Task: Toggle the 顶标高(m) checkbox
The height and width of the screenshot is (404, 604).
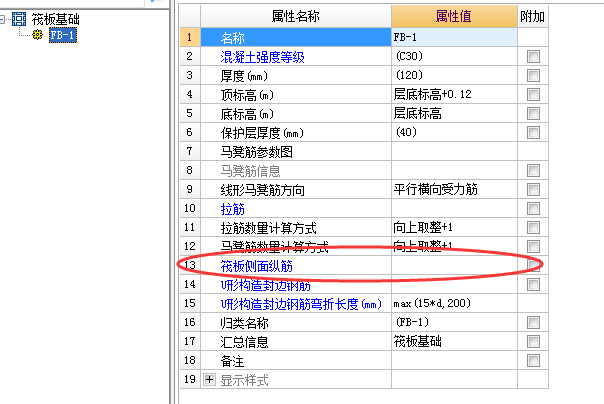Action: (533, 94)
